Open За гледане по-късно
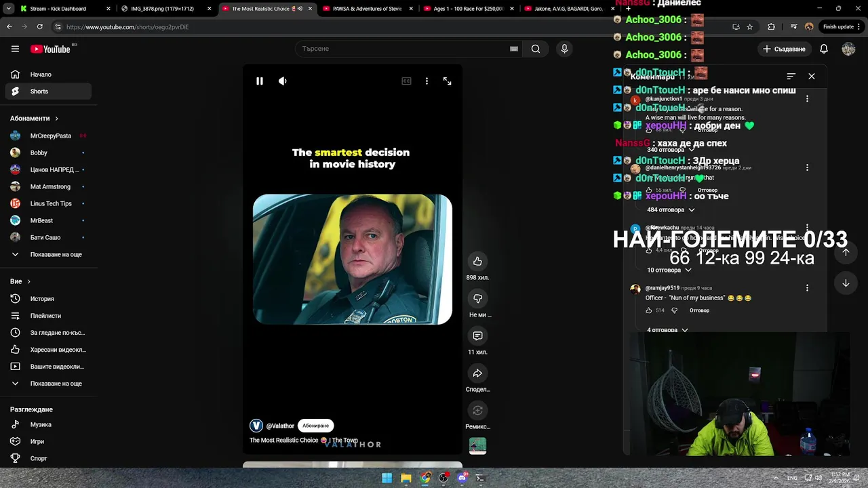 click(48, 333)
